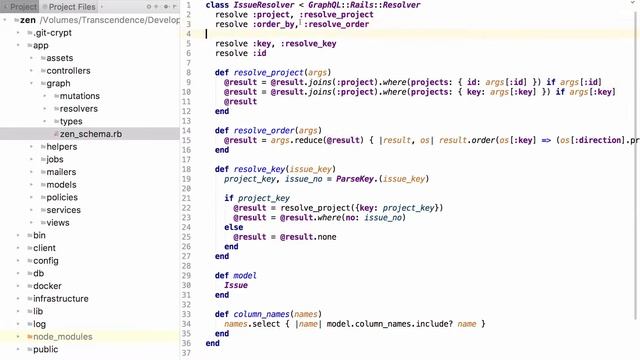Click @result.none on line 25

(308, 237)
